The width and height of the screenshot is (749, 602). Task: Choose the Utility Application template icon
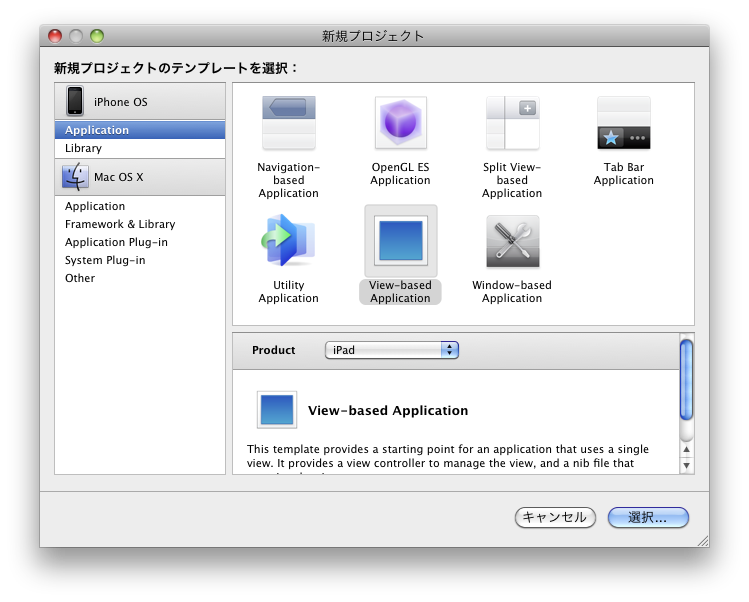point(288,241)
